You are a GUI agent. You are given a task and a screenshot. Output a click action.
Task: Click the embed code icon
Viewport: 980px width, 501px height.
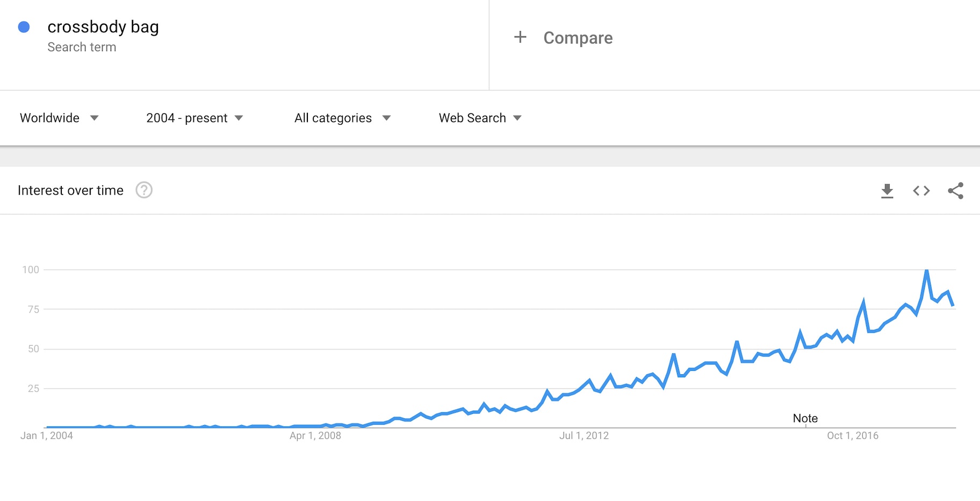coord(921,191)
